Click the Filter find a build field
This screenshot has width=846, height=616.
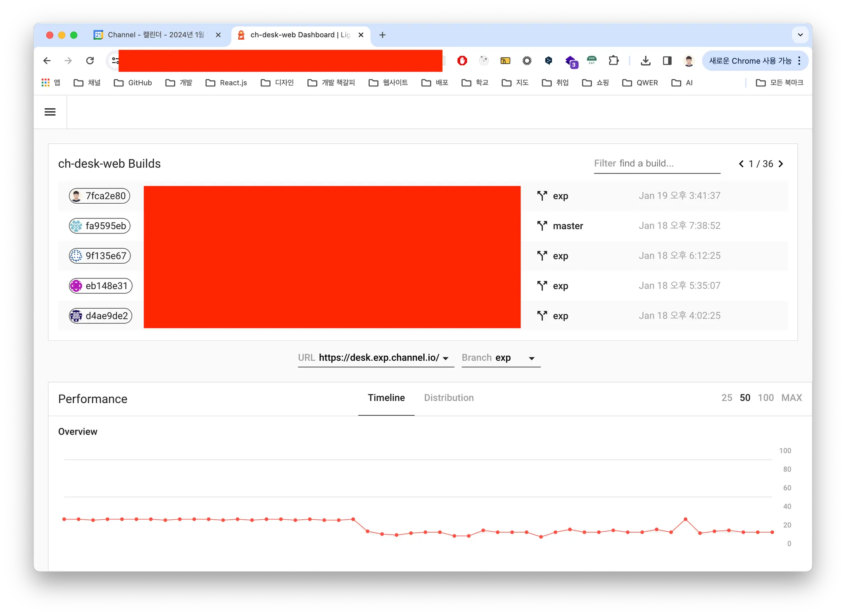click(657, 164)
